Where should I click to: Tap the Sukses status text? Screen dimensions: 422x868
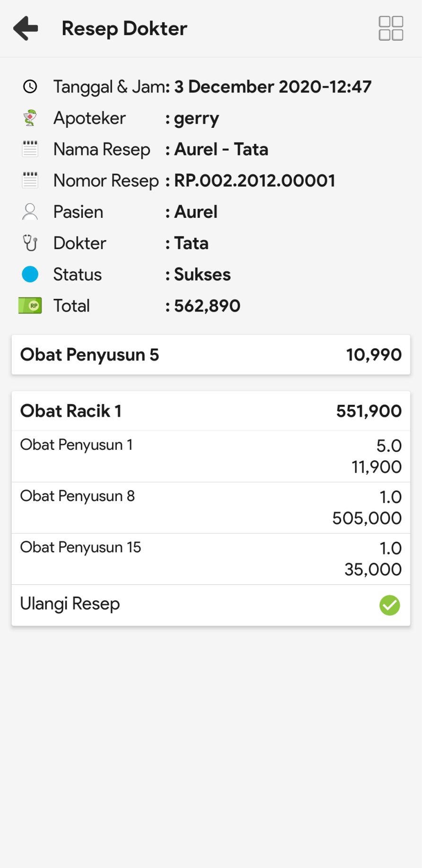click(202, 274)
